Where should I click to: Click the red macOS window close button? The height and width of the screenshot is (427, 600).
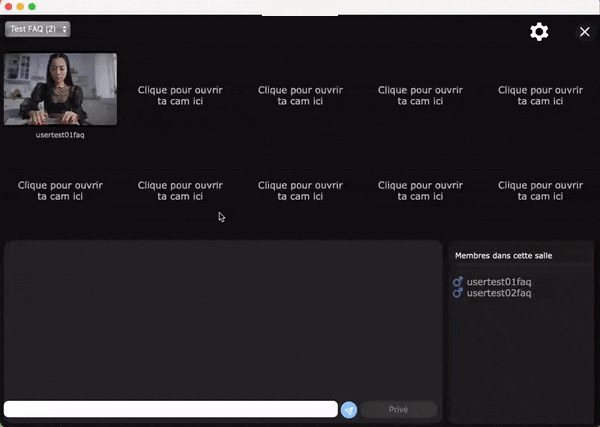(8, 6)
